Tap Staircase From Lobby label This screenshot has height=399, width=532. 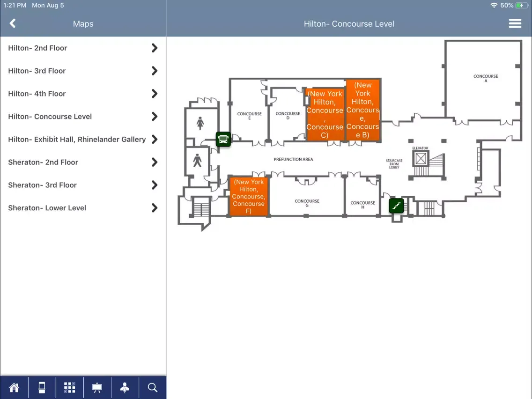(394, 164)
